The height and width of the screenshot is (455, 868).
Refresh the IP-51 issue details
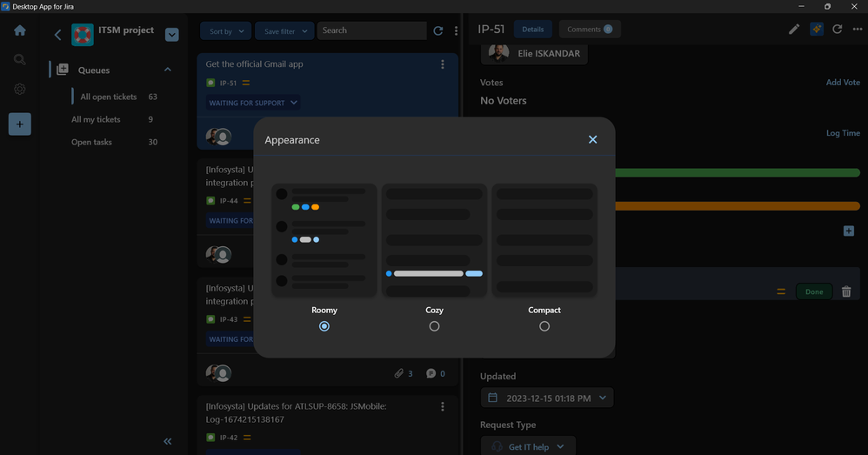[837, 30]
